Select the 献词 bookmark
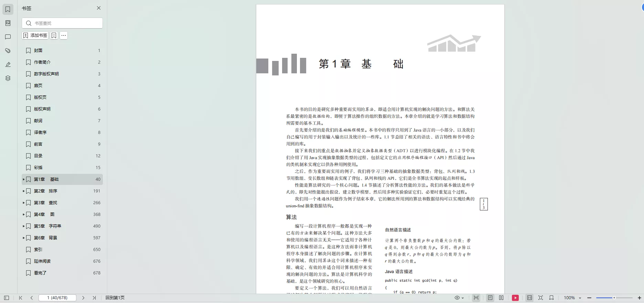The width and height of the screenshot is (644, 303). (x=62, y=121)
